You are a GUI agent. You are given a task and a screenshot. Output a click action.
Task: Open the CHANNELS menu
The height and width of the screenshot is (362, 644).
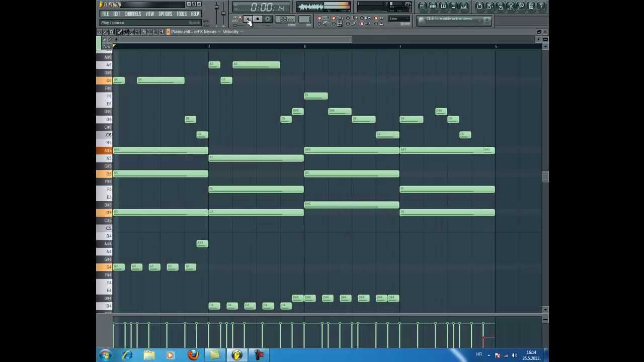(x=133, y=14)
